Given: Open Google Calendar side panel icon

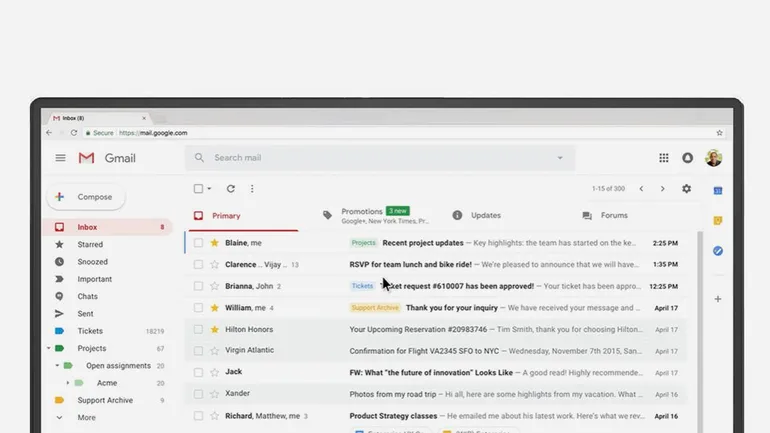Looking at the screenshot, I should (x=717, y=190).
